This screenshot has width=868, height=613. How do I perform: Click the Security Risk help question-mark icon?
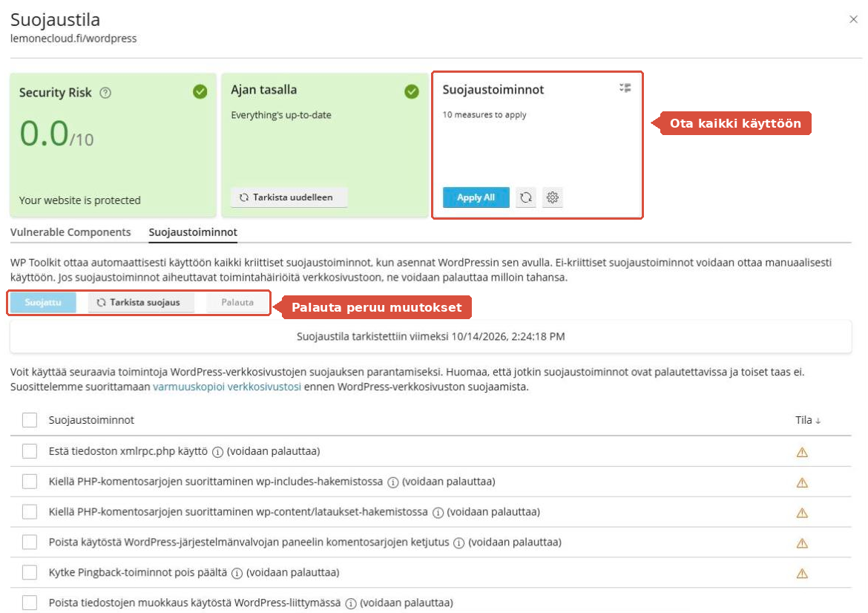105,93
